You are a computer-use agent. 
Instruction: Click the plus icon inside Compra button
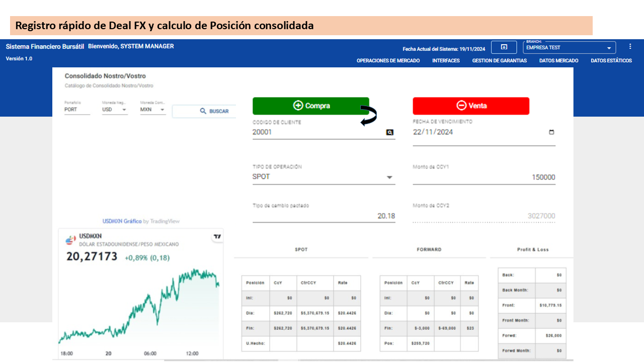(298, 106)
